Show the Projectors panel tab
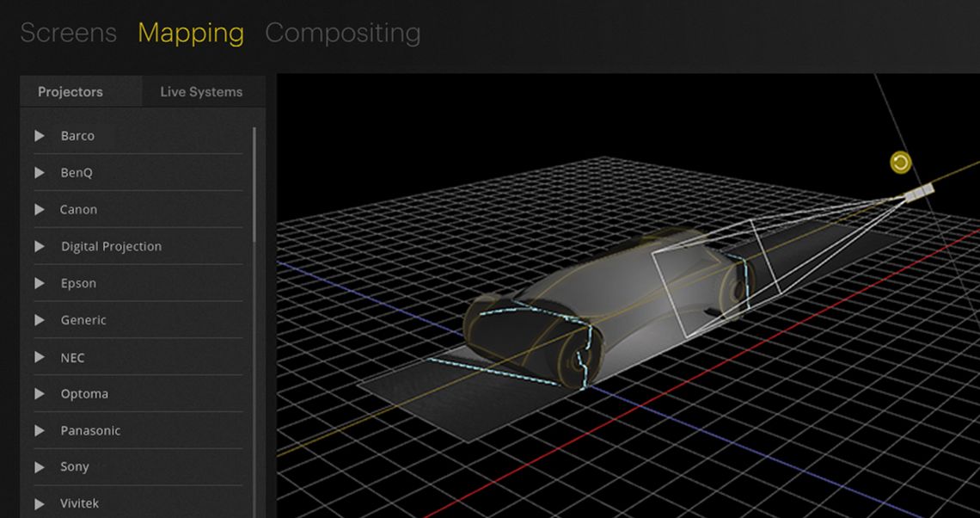This screenshot has width=980, height=518. pyautogui.click(x=82, y=92)
